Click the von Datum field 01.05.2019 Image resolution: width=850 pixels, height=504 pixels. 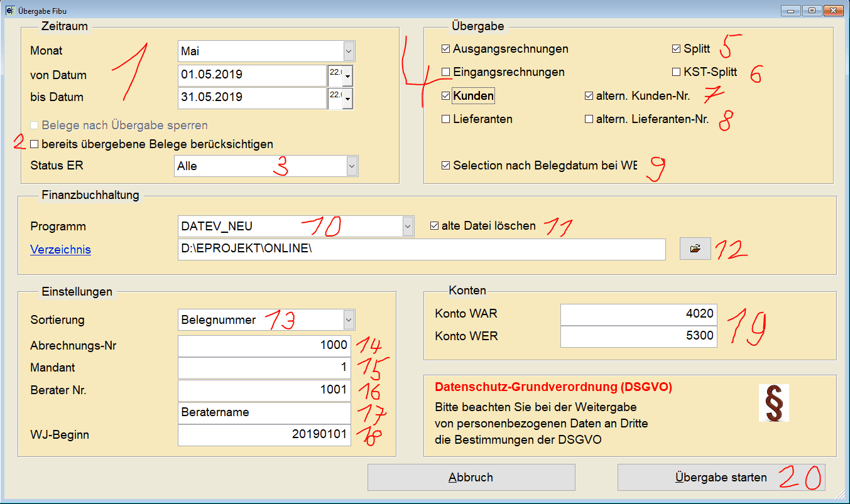coord(252,75)
